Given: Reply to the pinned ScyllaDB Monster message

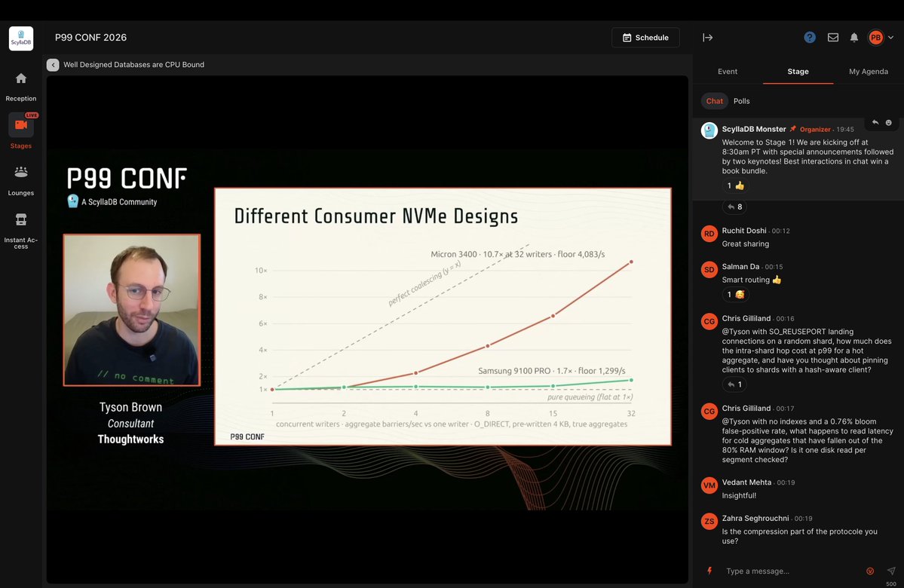Looking at the screenshot, I should click(875, 122).
